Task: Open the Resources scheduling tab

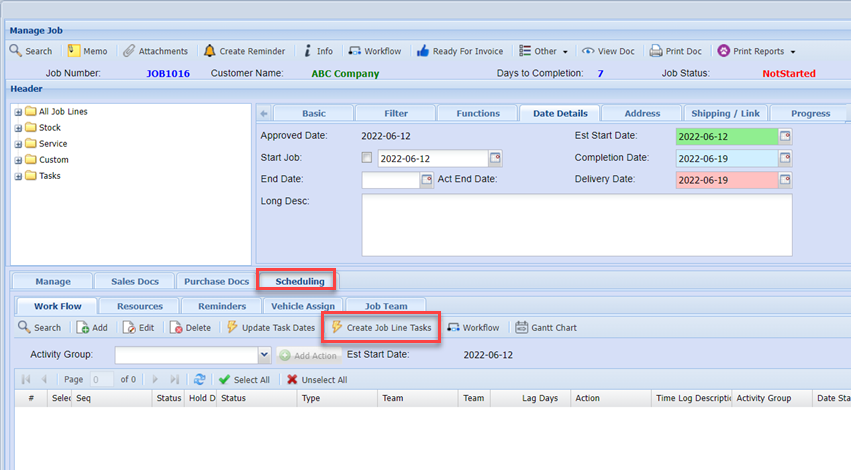Action: (139, 305)
